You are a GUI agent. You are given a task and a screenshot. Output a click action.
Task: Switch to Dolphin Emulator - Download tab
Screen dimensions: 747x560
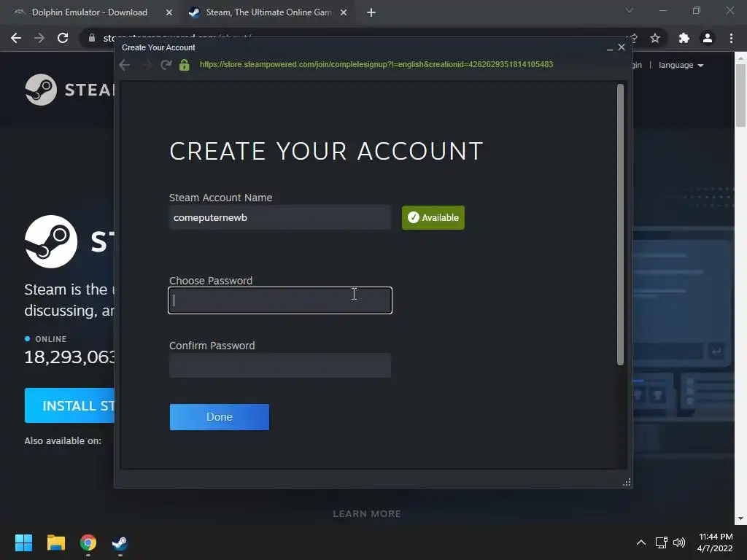pyautogui.click(x=90, y=12)
